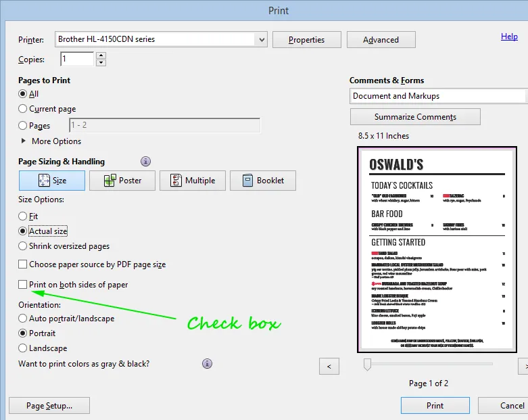528x420 pixels.
Task: Choose the Booklet printing button
Action: 263,181
